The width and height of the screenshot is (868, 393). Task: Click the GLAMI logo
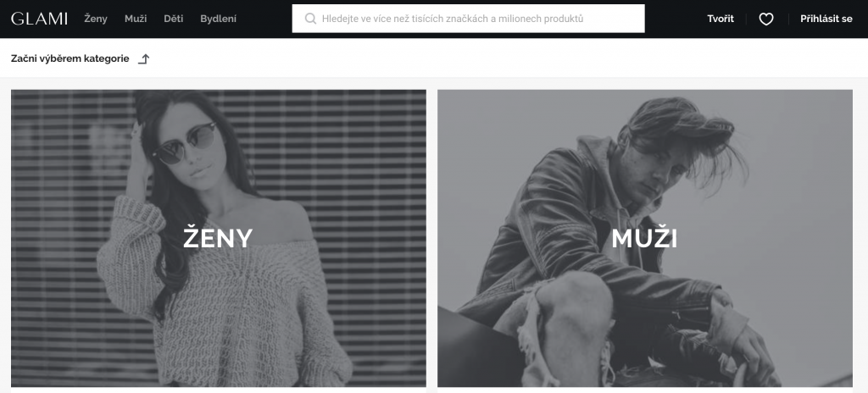pos(39,19)
